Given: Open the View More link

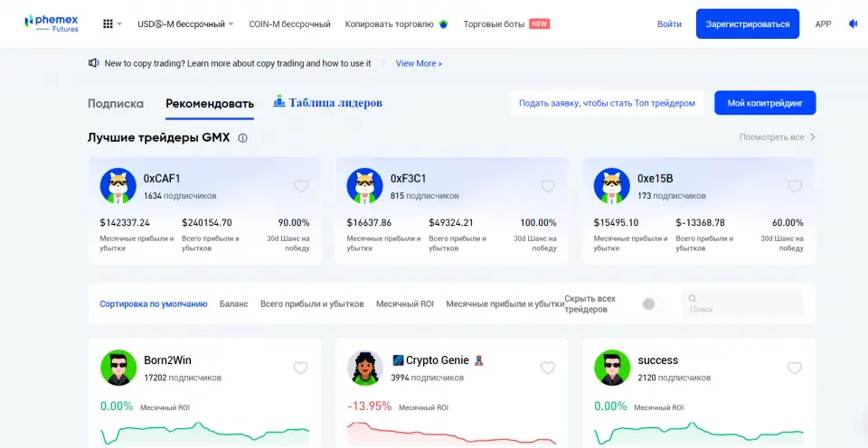Looking at the screenshot, I should [x=419, y=63].
